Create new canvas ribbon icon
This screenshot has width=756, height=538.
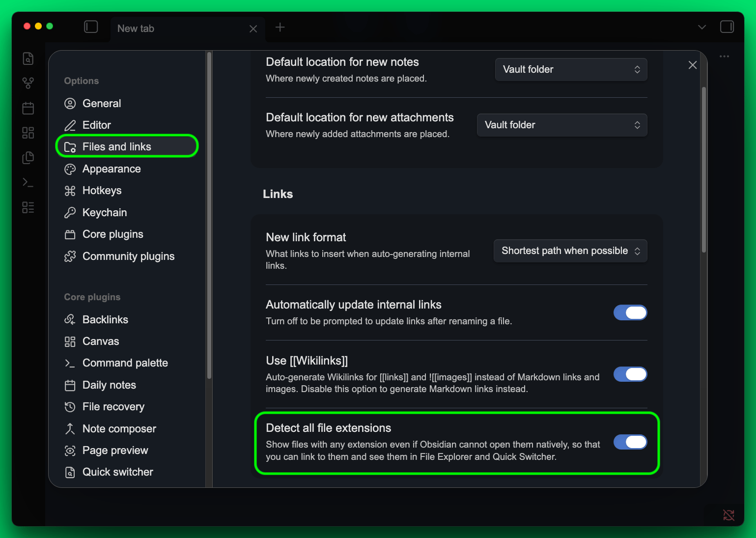tap(28, 133)
